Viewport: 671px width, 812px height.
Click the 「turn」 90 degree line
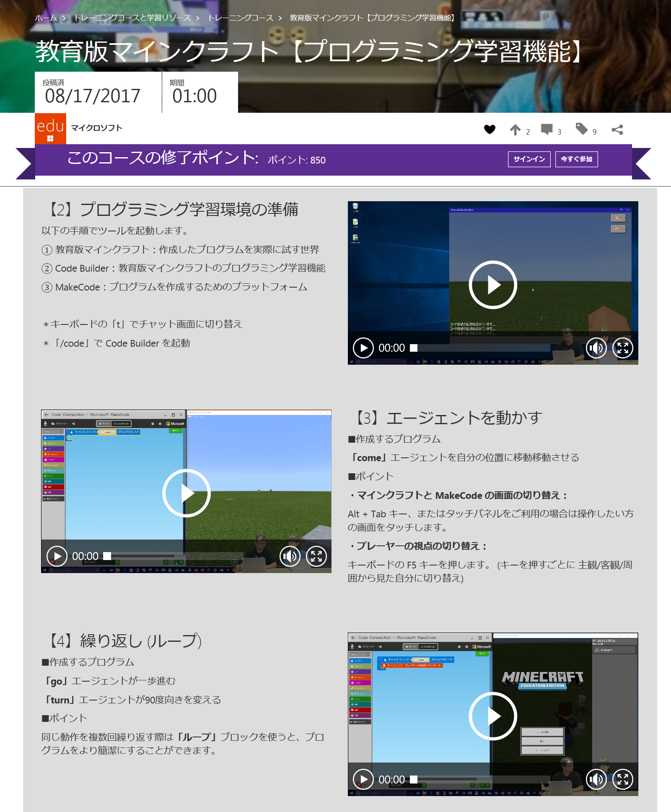[132, 700]
